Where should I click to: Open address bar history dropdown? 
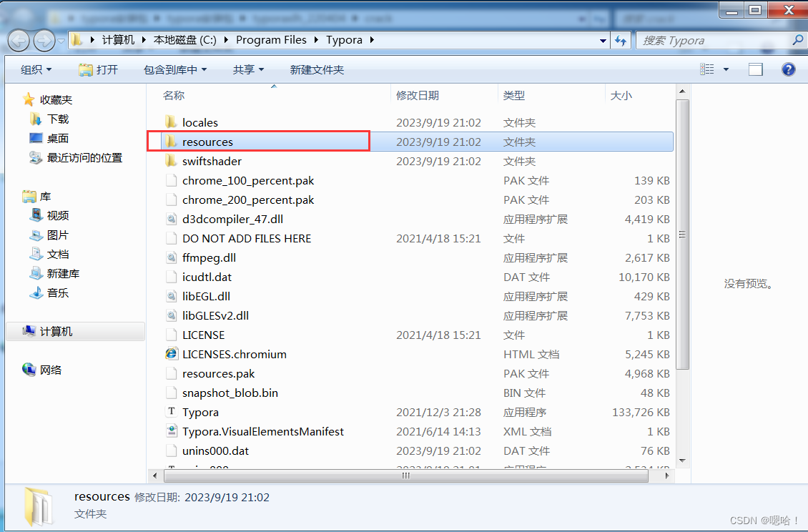click(x=603, y=41)
